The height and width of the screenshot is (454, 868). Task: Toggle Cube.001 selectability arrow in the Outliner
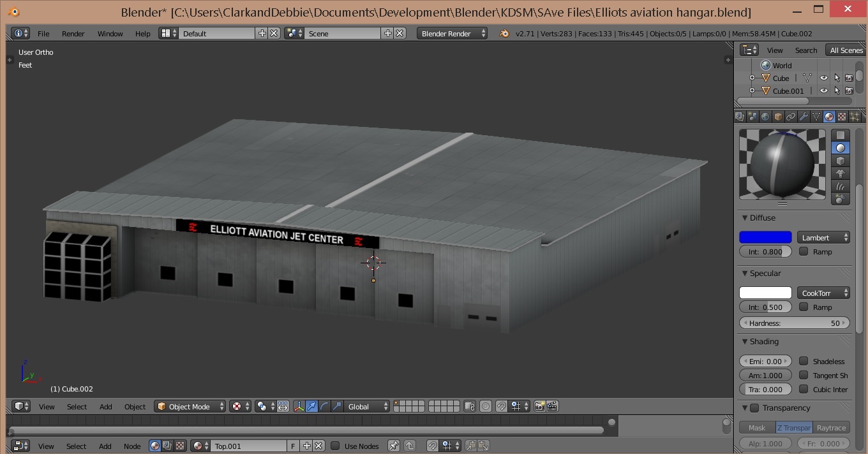[x=836, y=90]
